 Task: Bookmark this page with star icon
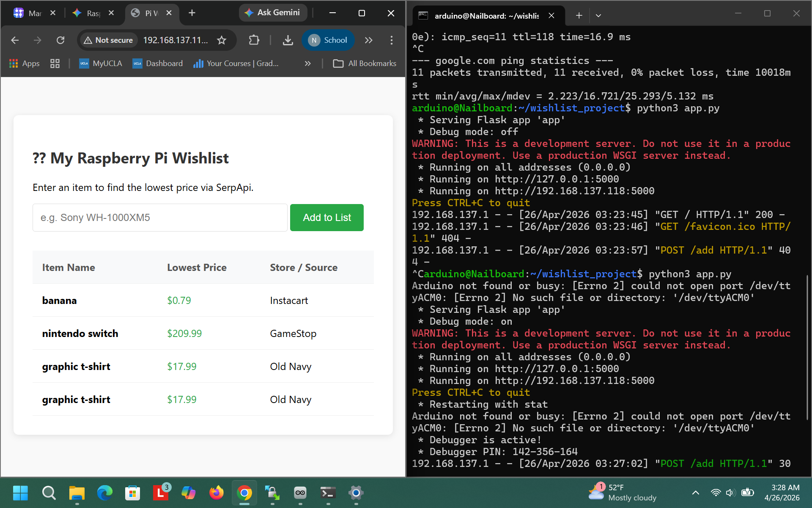pyautogui.click(x=222, y=40)
